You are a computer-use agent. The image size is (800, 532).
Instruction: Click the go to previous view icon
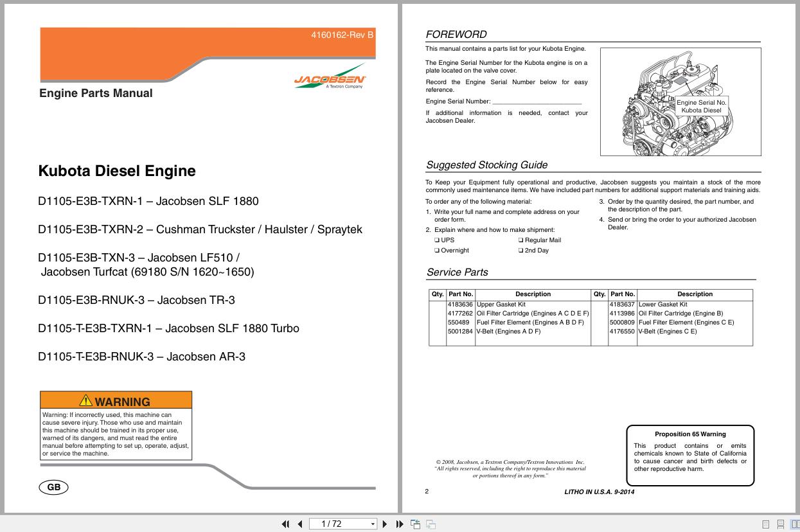point(415,524)
